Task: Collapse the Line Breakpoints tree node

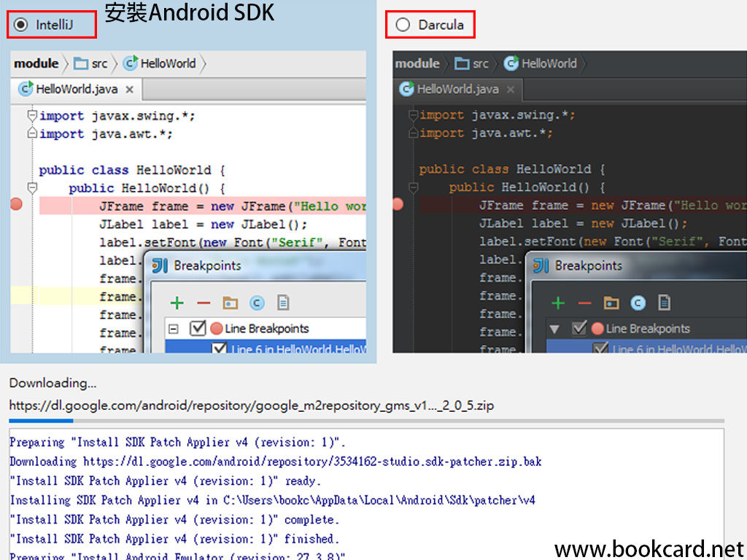Action: [173, 328]
